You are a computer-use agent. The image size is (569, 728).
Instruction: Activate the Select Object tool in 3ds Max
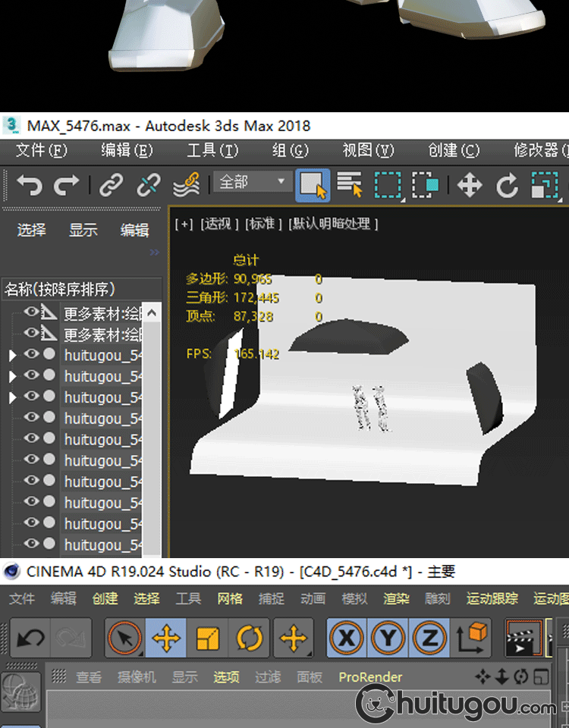pos(313,184)
